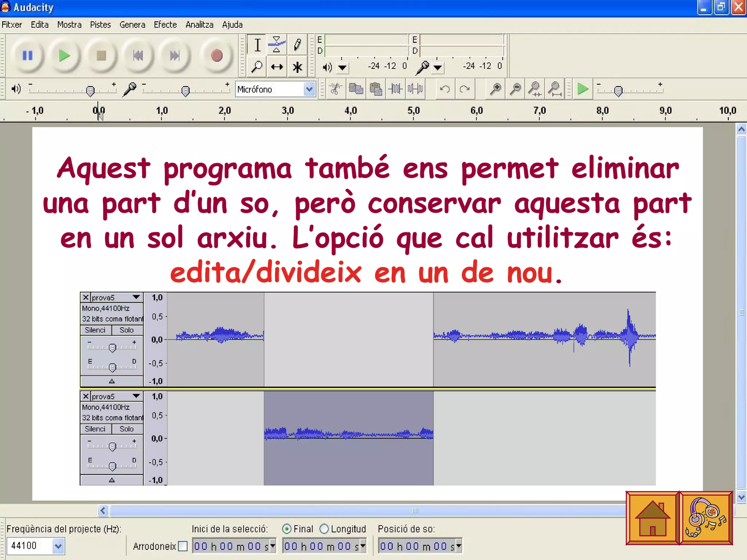
Task: Open output meter dropdown arrow
Action: click(x=342, y=67)
